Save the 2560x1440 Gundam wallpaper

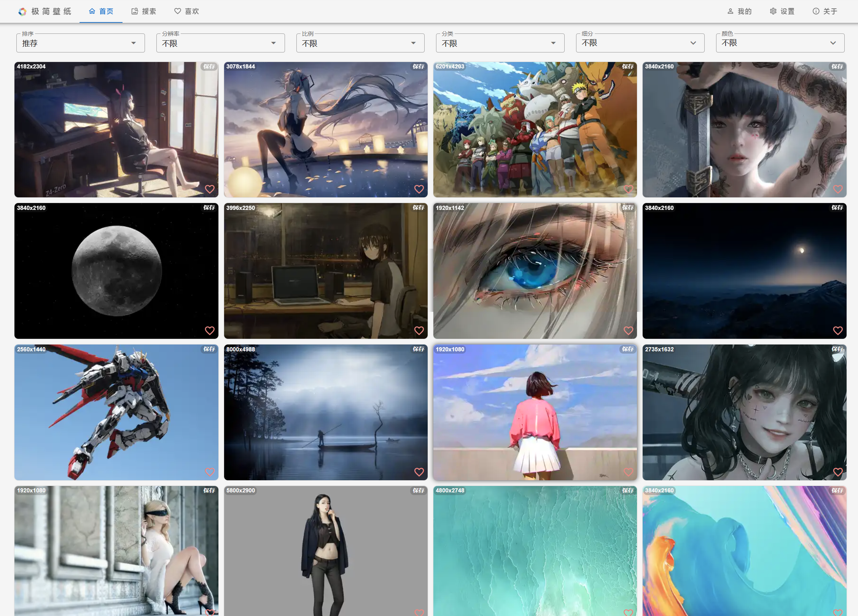(209, 349)
